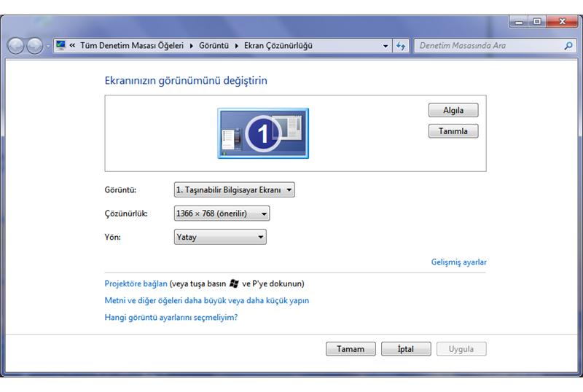This screenshot has height=392, width=583.
Task: Click the Control Panel icon in address bar
Action: [x=60, y=46]
